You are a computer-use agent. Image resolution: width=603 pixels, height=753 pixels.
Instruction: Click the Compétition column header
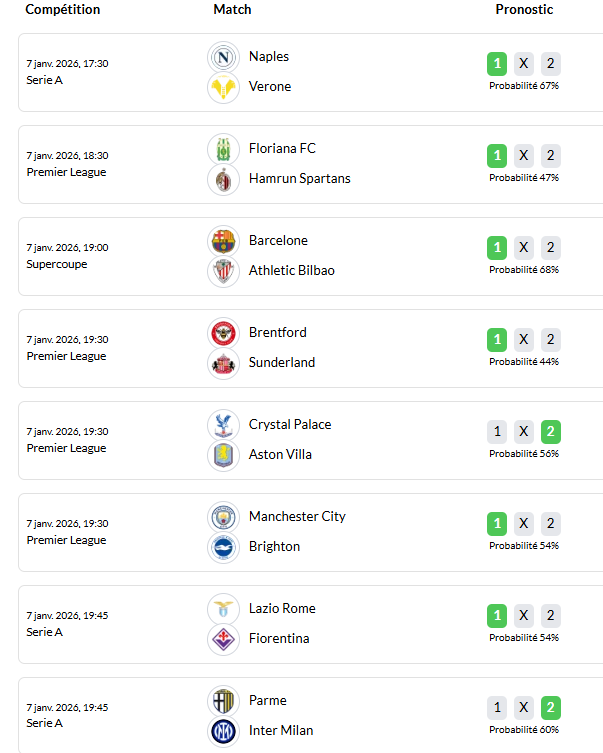tap(63, 10)
